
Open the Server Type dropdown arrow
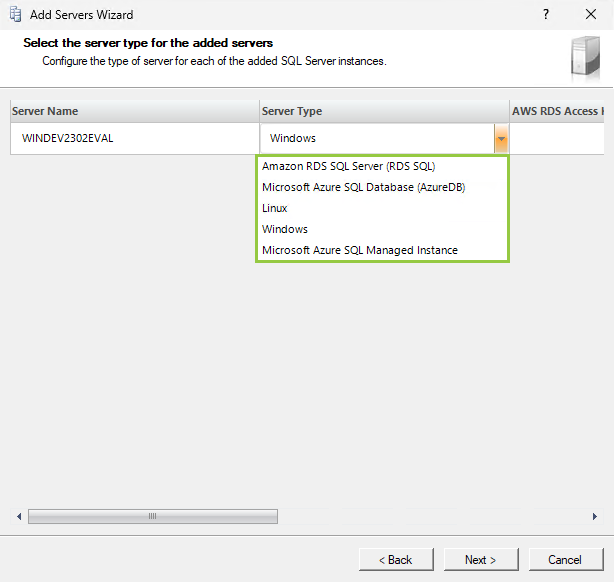(x=501, y=139)
